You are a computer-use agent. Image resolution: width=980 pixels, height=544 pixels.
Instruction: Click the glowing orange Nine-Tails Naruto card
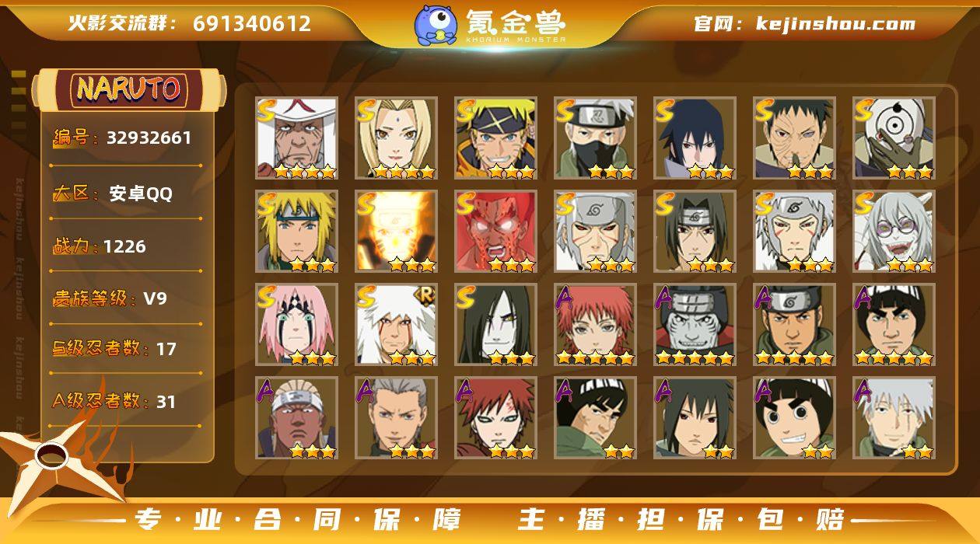click(396, 232)
